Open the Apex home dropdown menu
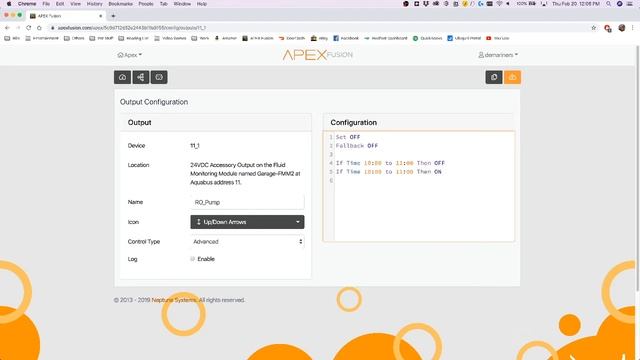The height and width of the screenshot is (360, 640). [x=130, y=55]
